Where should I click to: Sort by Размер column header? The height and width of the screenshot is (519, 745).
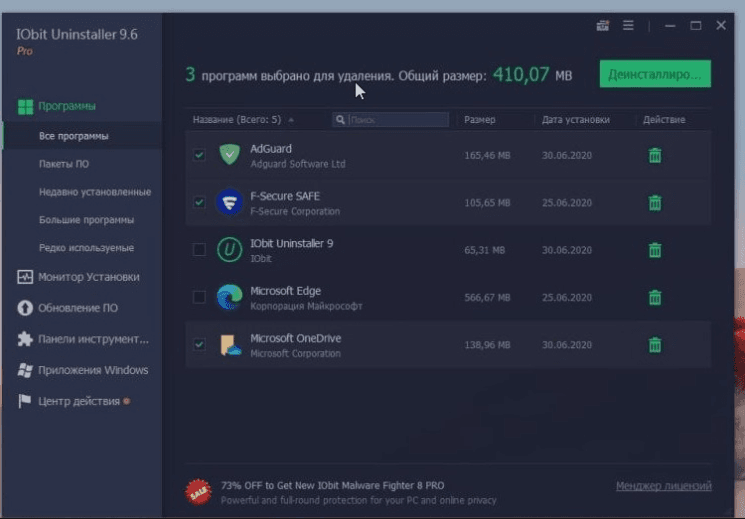tap(480, 120)
